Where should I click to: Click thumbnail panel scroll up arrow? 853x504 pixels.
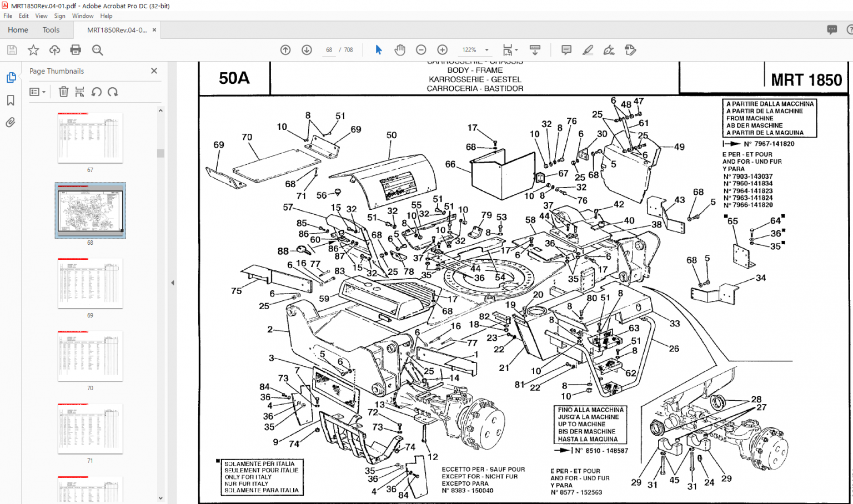tap(160, 110)
